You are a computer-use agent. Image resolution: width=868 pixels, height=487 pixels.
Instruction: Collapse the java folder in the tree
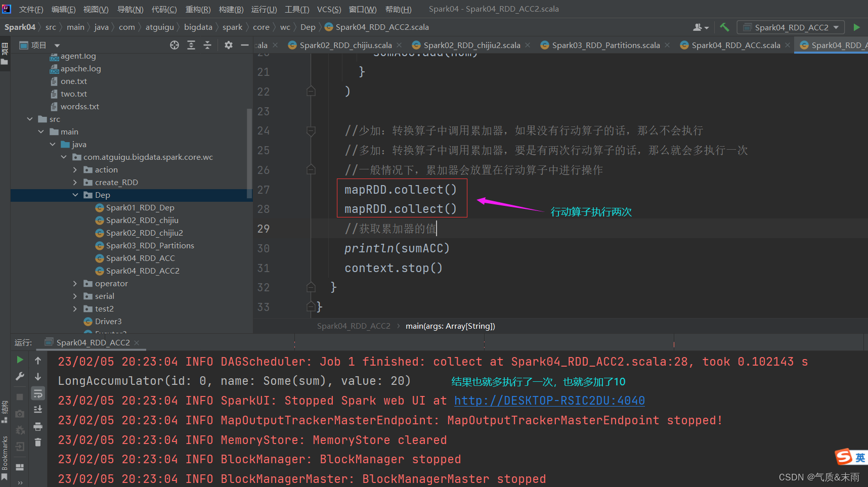[x=53, y=144]
